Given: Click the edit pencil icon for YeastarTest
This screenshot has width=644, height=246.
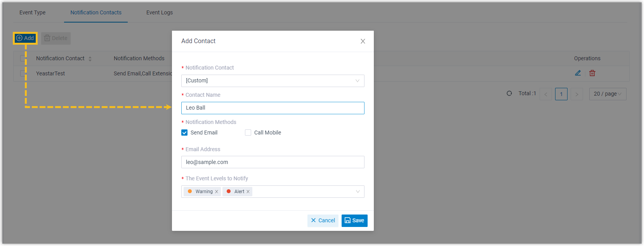Looking at the screenshot, I should [x=578, y=73].
